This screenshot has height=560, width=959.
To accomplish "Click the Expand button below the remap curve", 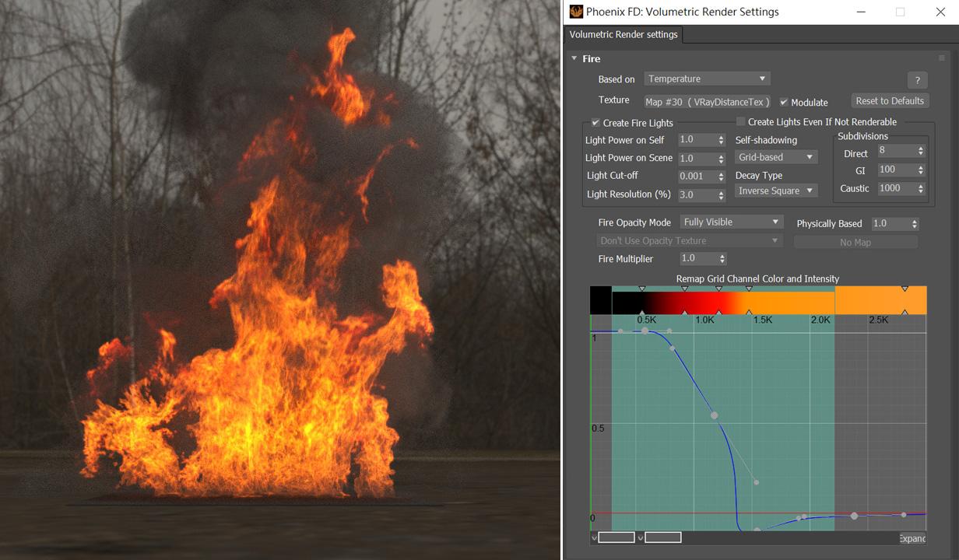I will (x=912, y=538).
